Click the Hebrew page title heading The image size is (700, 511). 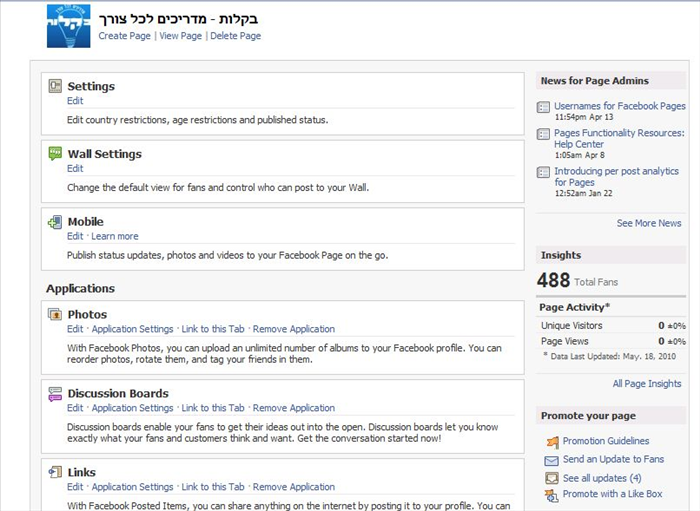[178, 19]
